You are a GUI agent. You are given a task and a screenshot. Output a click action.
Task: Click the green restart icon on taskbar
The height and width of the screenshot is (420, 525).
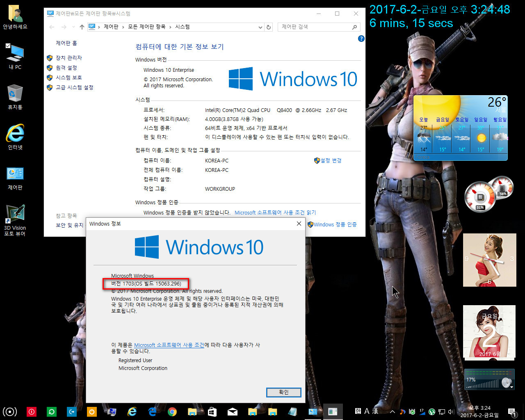[52, 411]
